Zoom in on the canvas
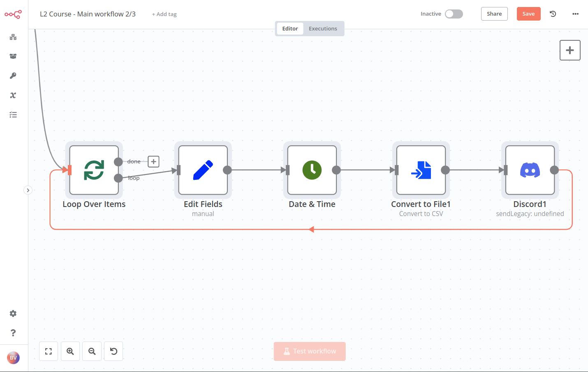 pyautogui.click(x=70, y=351)
